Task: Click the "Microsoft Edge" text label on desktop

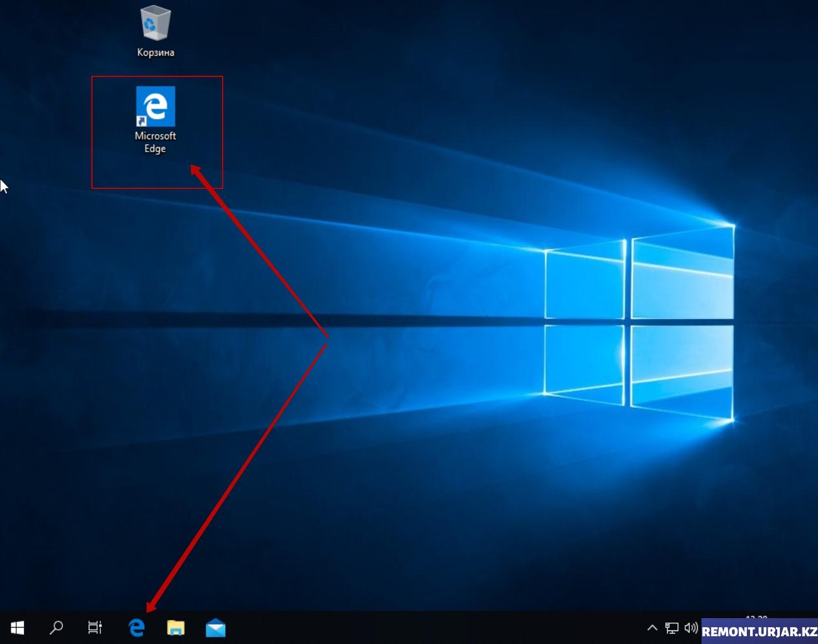Action: coord(155,142)
